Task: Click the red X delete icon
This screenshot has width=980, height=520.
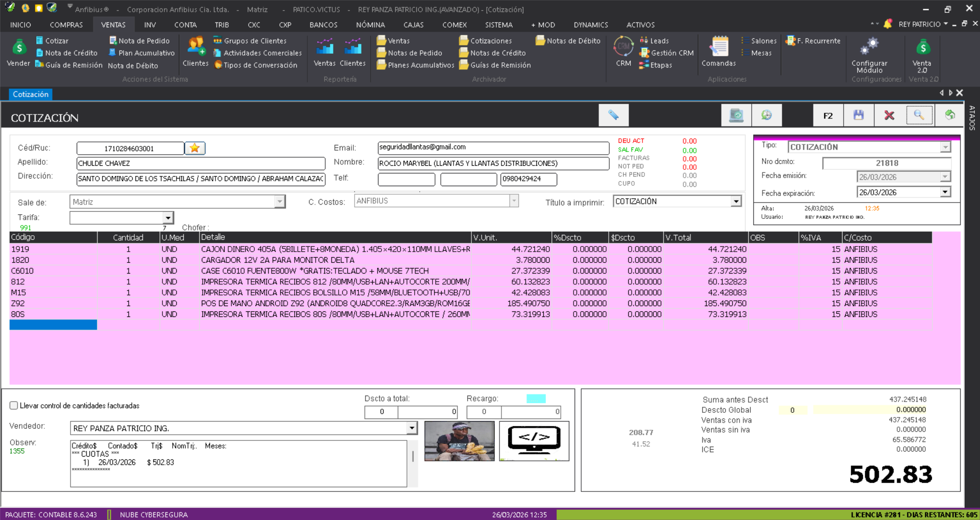Action: 889,115
